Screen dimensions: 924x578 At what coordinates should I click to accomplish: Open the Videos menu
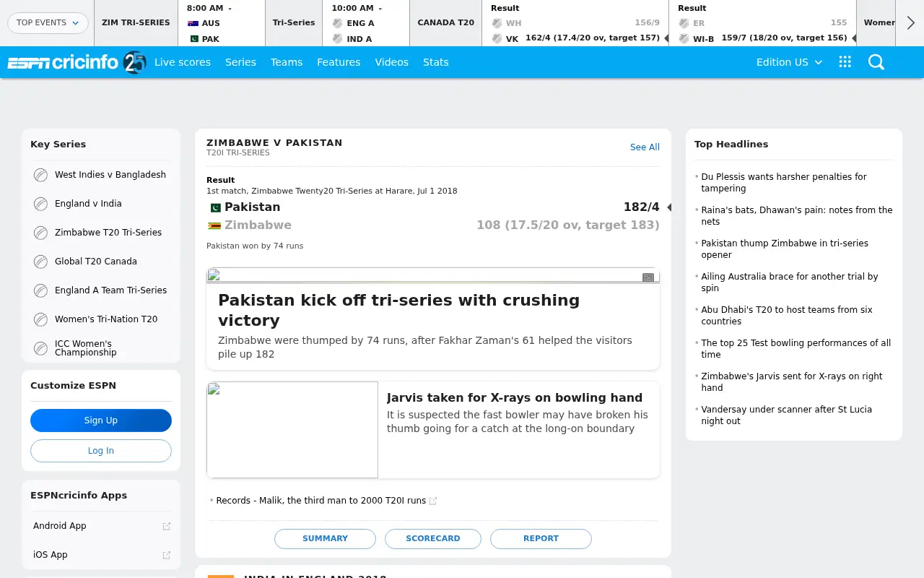[x=392, y=62]
